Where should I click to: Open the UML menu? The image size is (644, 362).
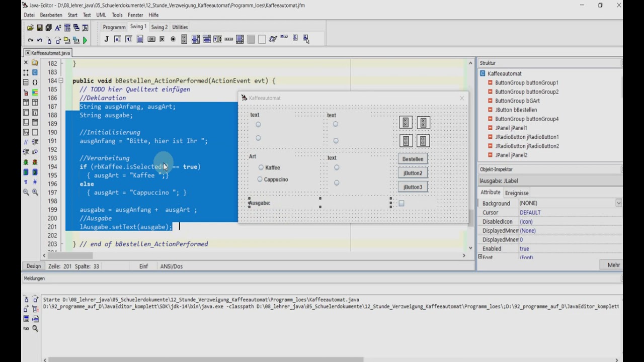click(101, 15)
